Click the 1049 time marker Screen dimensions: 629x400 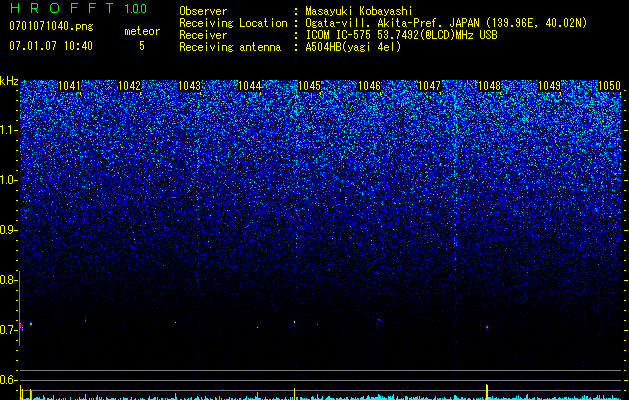(x=549, y=86)
